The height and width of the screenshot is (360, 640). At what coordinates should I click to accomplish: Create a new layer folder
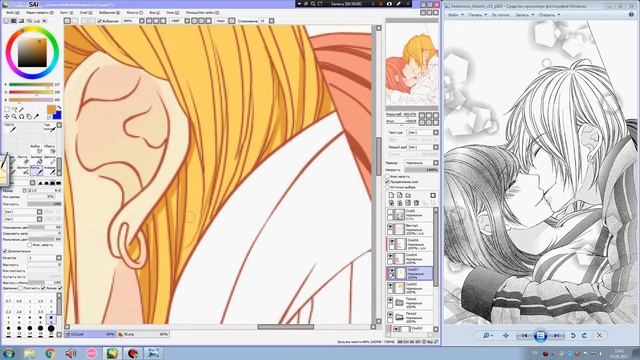point(408,196)
